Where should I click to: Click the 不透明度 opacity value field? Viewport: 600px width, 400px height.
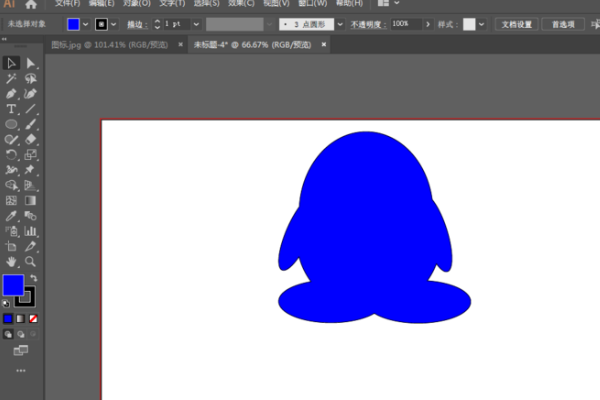[x=400, y=23]
